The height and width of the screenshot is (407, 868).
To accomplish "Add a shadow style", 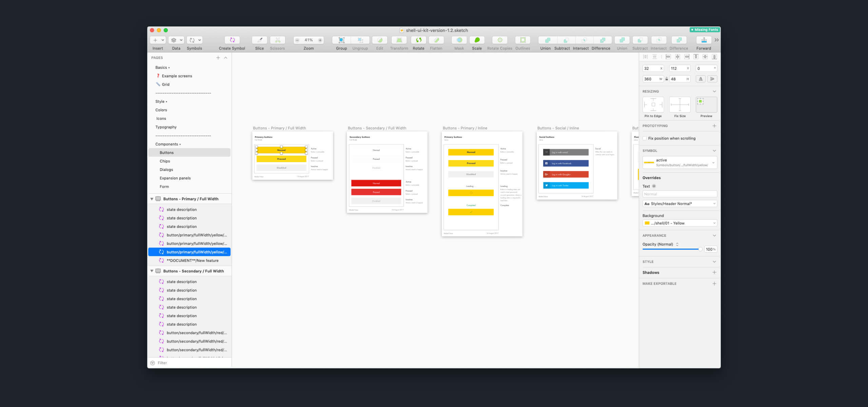I will (x=715, y=272).
